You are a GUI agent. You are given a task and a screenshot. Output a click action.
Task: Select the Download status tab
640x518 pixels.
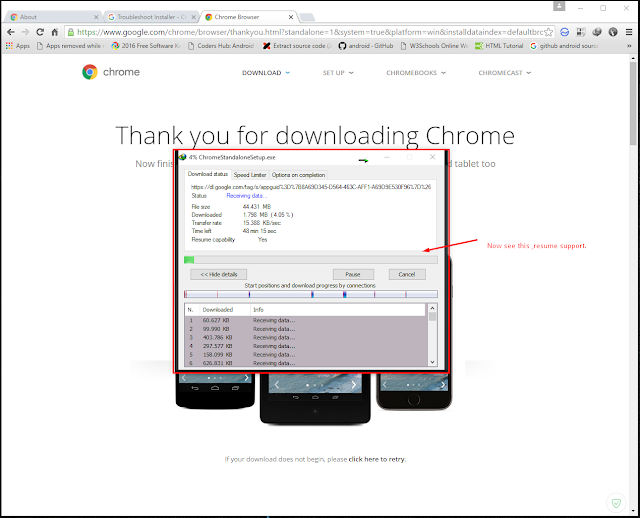click(207, 174)
